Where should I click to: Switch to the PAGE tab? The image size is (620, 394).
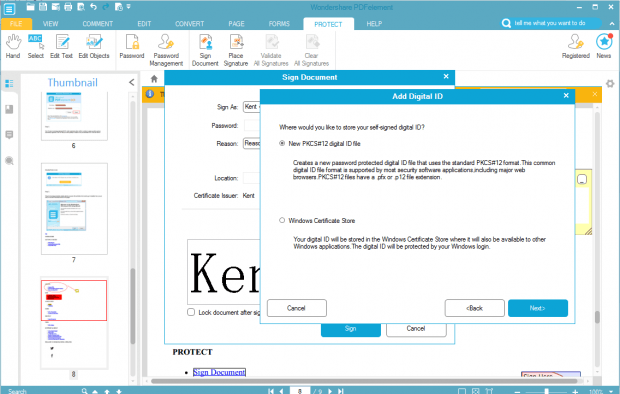tap(236, 24)
